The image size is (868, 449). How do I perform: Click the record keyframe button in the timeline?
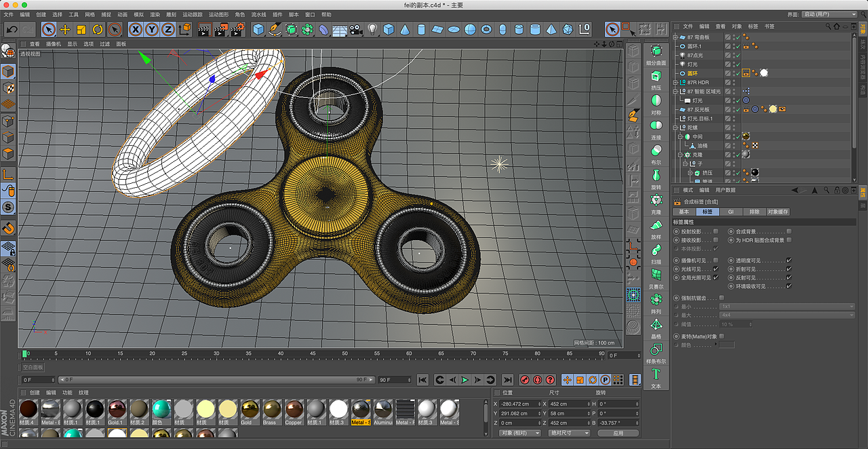click(x=524, y=380)
